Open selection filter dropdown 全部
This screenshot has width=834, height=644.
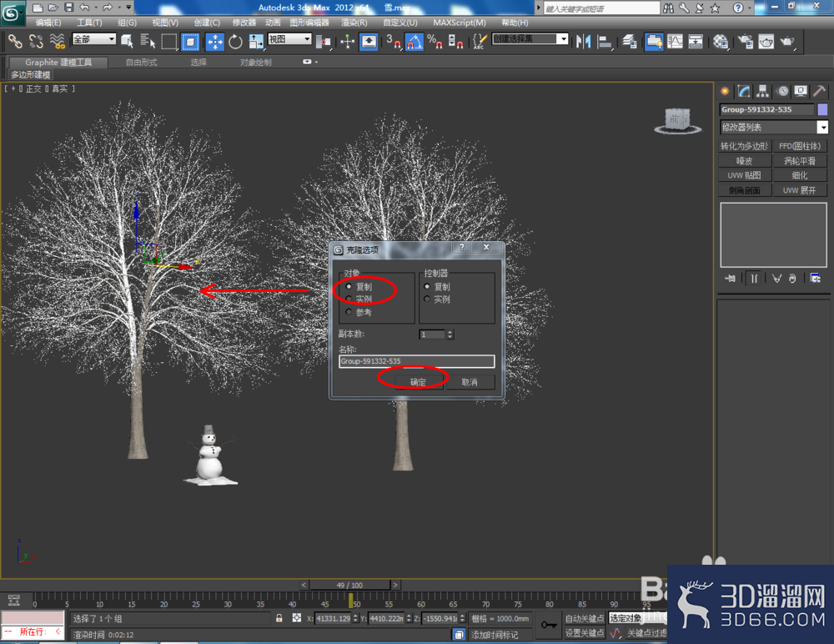click(x=94, y=39)
